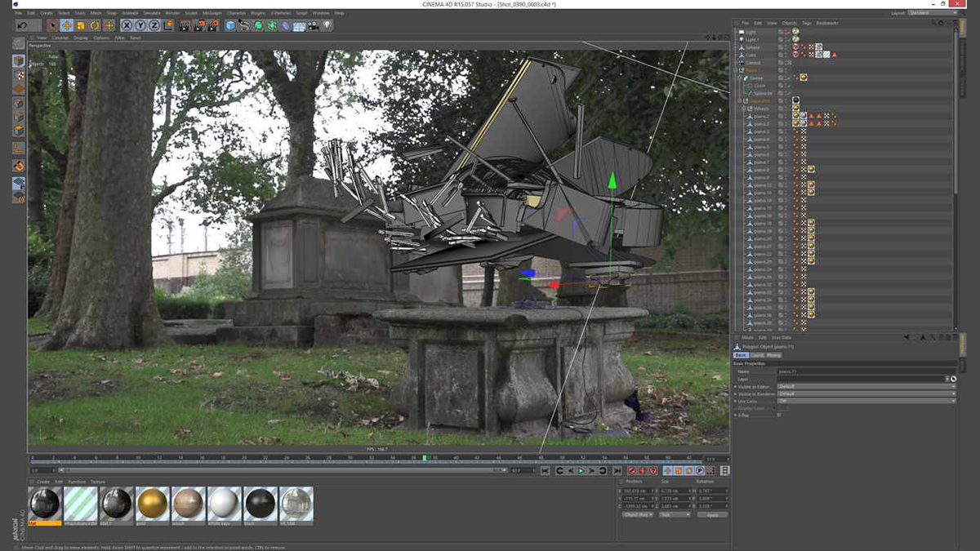The image size is (980, 551).
Task: Select the Scale tool icon
Action: point(80,25)
